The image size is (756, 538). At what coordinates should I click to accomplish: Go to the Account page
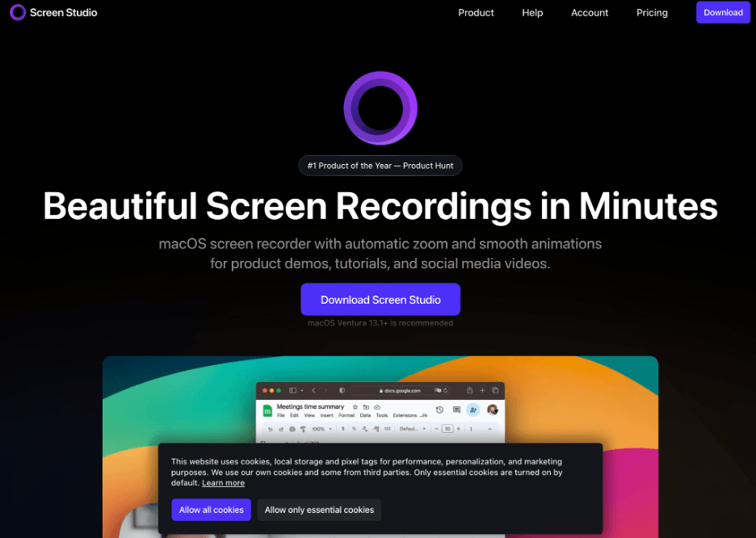[x=590, y=13]
